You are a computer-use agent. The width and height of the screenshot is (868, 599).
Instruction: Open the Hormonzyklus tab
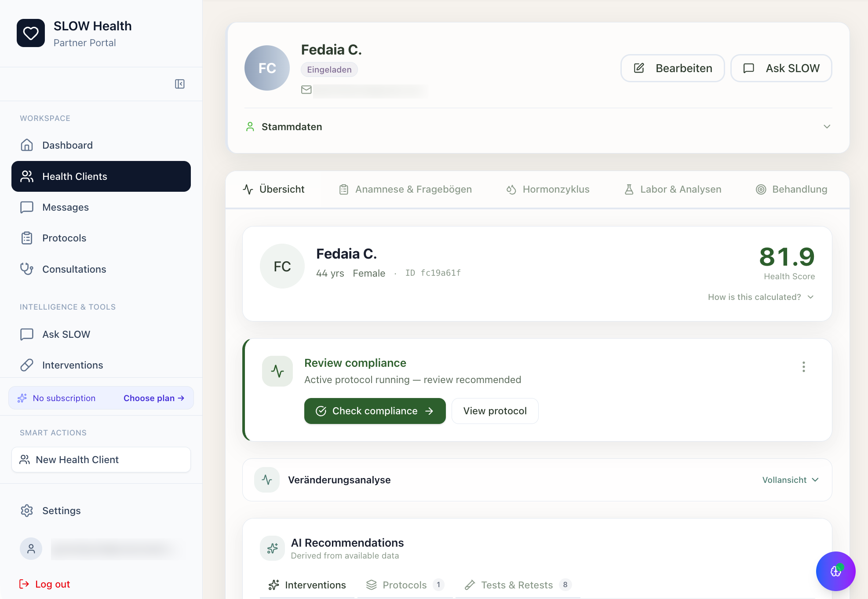(x=548, y=189)
